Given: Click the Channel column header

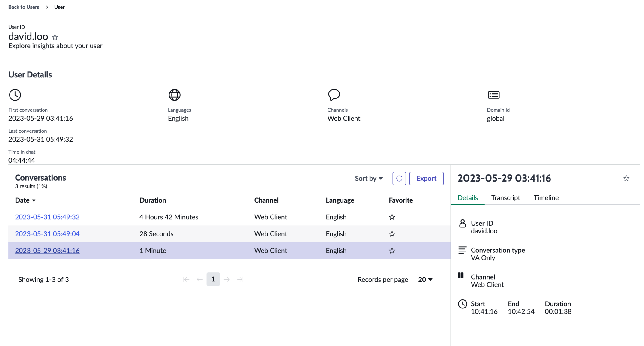Looking at the screenshot, I should click(x=266, y=200).
